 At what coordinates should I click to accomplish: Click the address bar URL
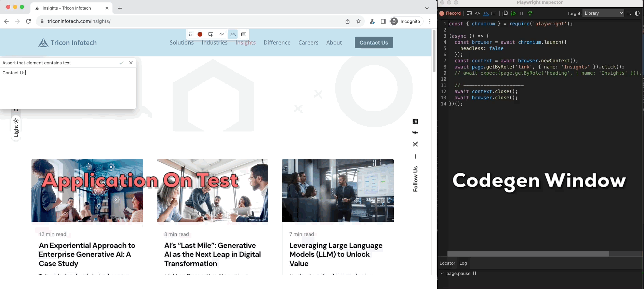click(79, 21)
